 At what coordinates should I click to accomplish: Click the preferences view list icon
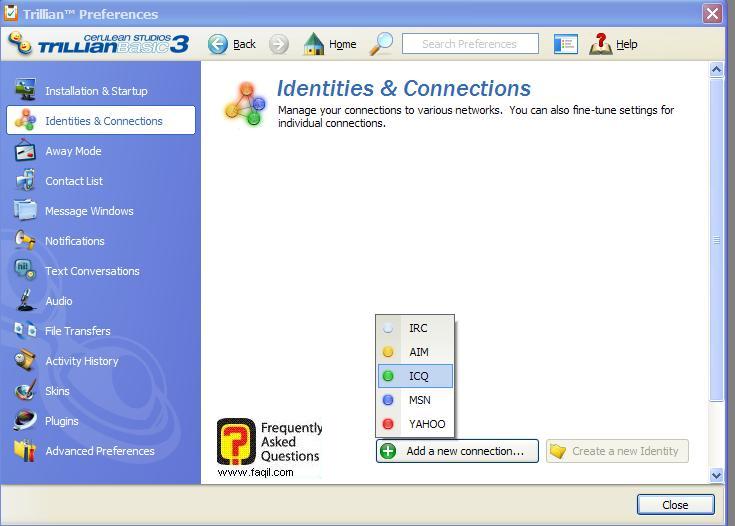pyautogui.click(x=566, y=44)
